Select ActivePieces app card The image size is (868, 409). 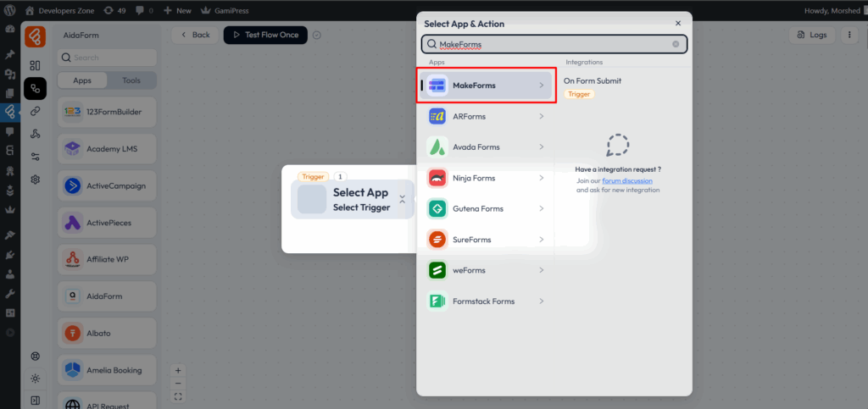pyautogui.click(x=107, y=223)
